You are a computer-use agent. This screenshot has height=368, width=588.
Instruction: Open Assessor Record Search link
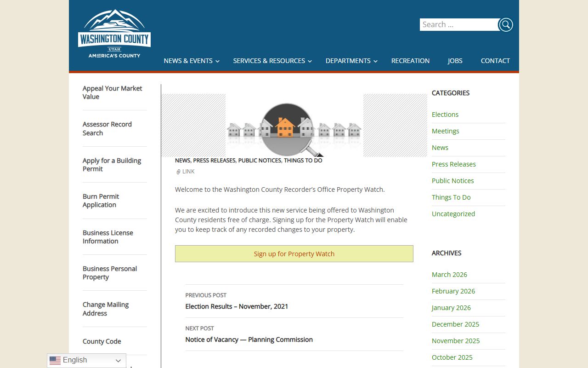click(107, 129)
